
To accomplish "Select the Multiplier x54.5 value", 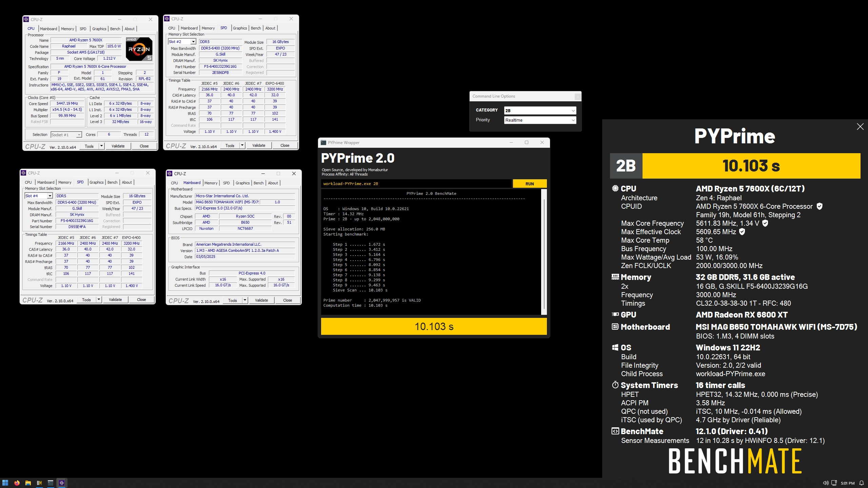I will coord(67,110).
